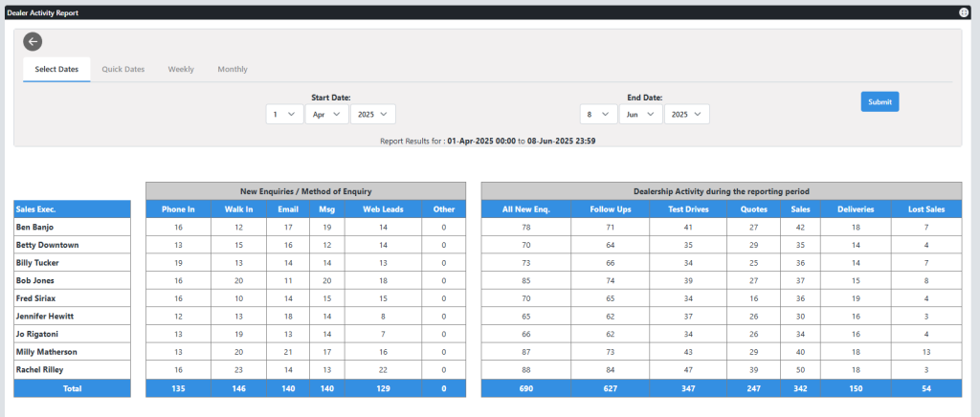Click the back arrow icon
Viewport: 980px width, 417px height.
tap(33, 41)
